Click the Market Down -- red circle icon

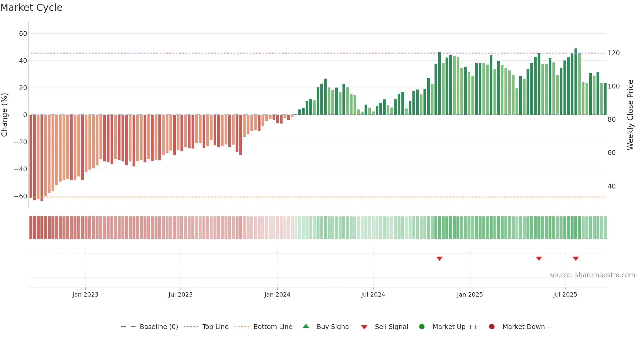(492, 327)
